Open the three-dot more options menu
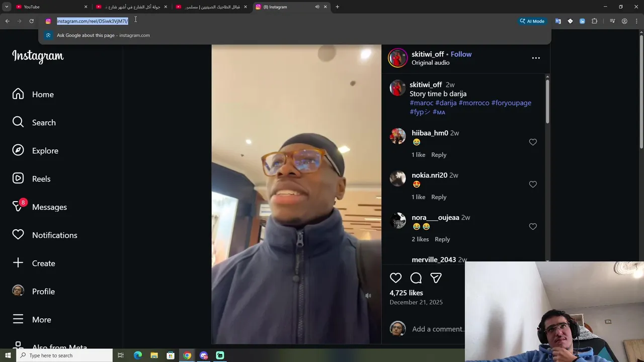Viewport: 644px width, 362px height. point(536,58)
